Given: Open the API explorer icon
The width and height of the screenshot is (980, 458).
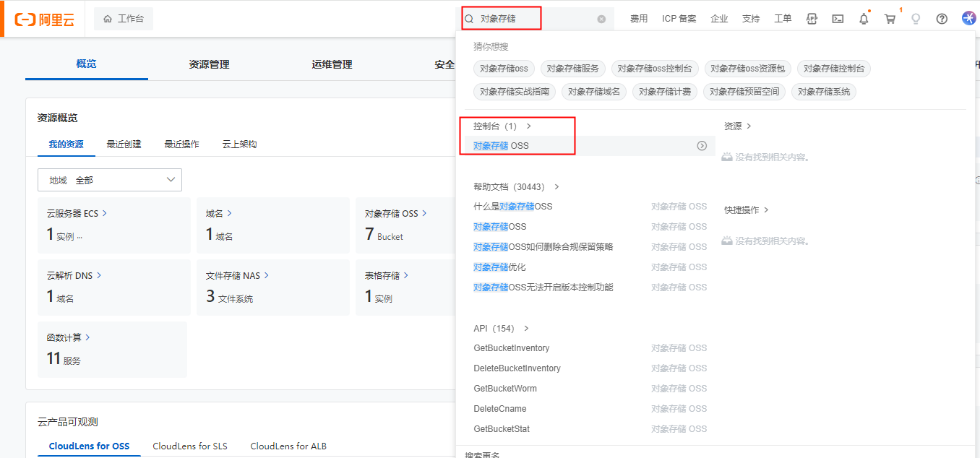Looking at the screenshot, I should click(812, 19).
